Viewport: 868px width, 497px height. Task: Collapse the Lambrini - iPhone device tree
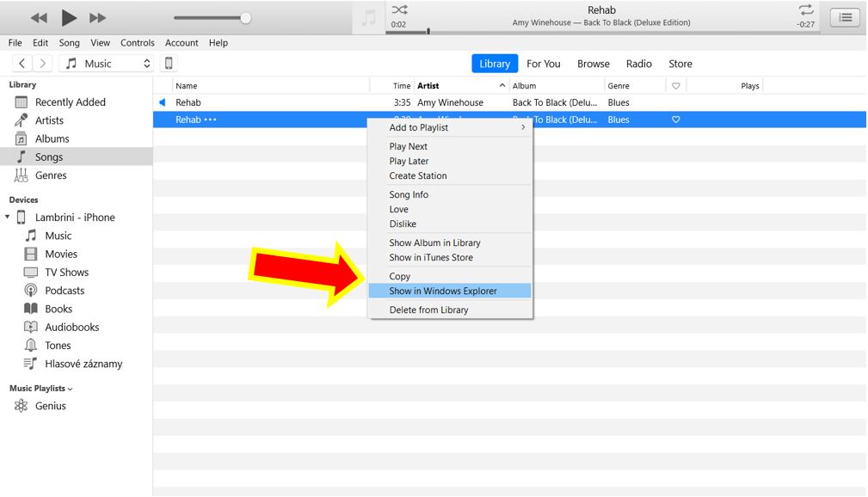click(x=7, y=217)
